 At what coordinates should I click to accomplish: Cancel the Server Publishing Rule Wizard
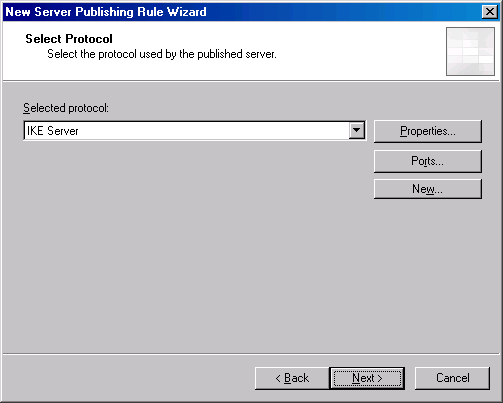pyautogui.click(x=452, y=378)
